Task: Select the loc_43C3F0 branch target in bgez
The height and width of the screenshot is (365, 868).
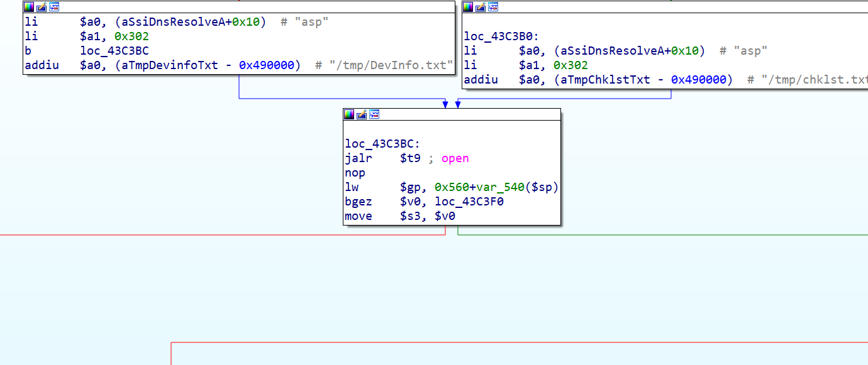Action: tap(469, 202)
